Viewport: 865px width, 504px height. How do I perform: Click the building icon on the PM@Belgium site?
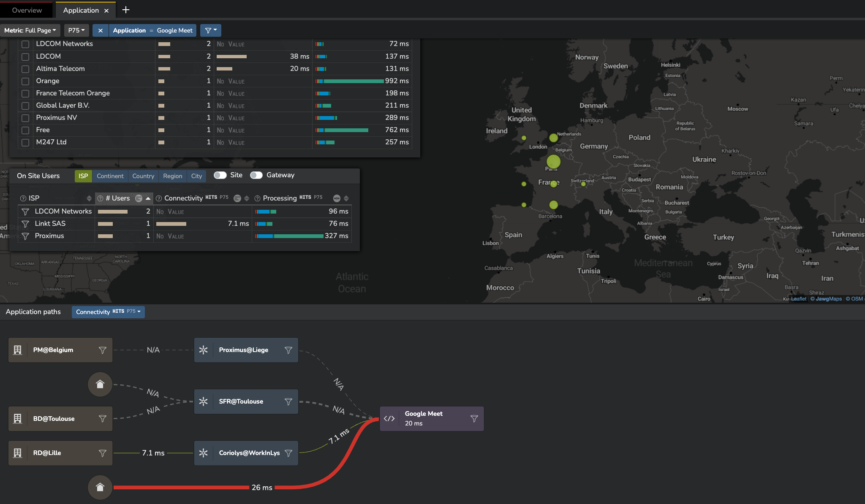point(17,350)
